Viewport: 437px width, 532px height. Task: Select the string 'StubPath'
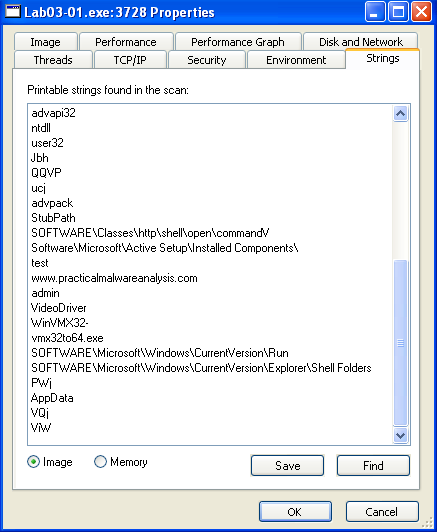click(x=53, y=218)
